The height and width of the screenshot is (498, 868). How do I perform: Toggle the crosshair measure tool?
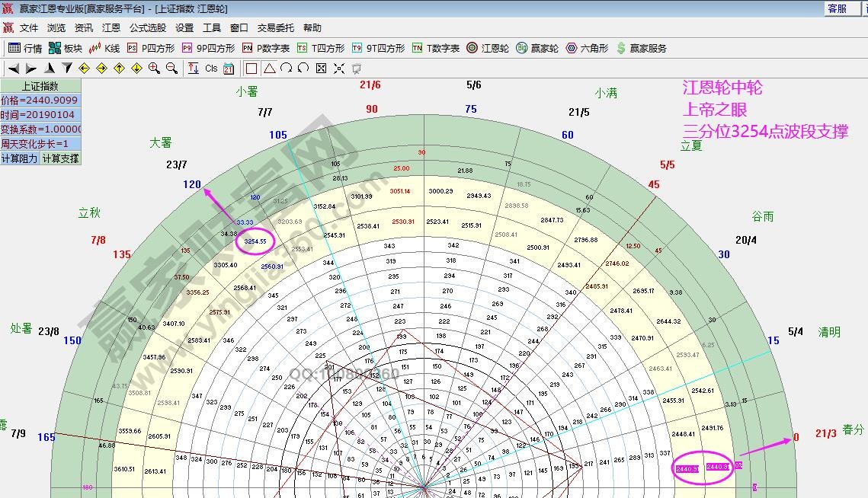[x=338, y=68]
